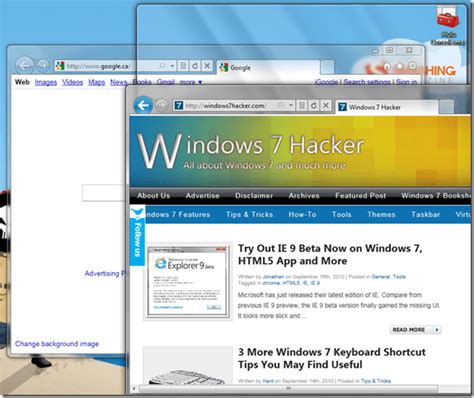Open the IE 9 Beta article thumbnail
Viewport: 474px width, 398px height.
click(x=188, y=282)
